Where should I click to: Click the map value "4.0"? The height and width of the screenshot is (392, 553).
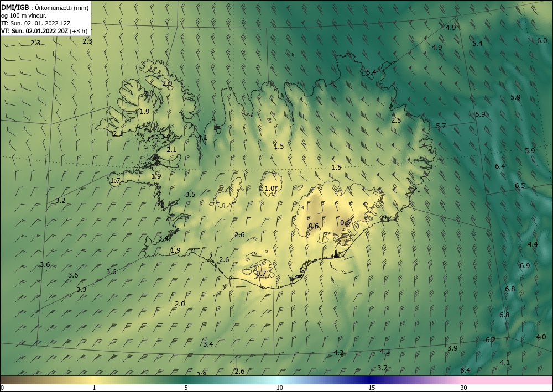click(541, 337)
